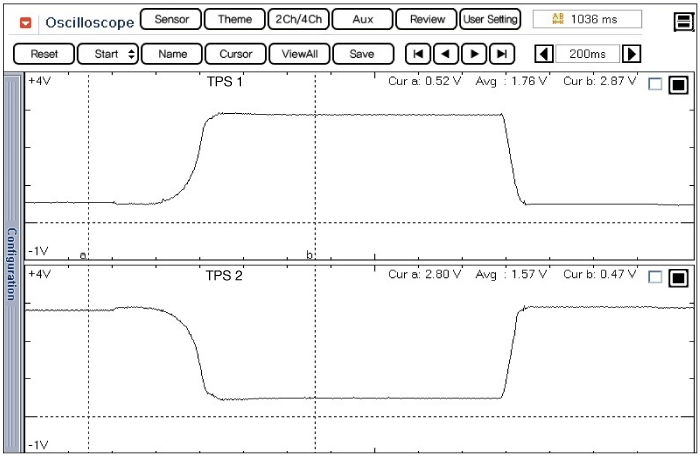Click the +4V scale label on TPS 1

tap(39, 81)
